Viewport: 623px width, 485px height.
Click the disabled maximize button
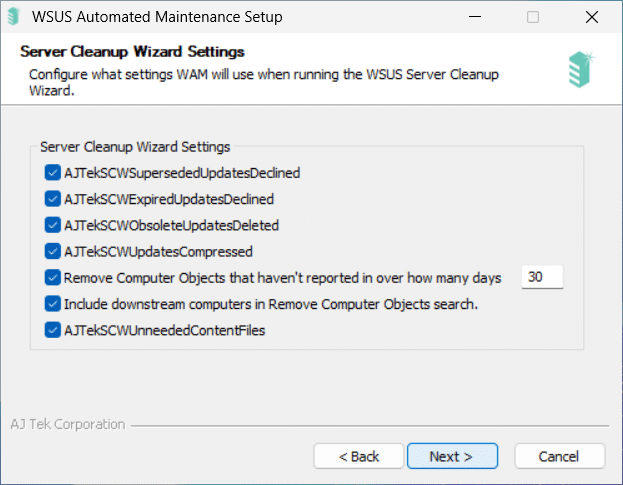click(x=533, y=17)
